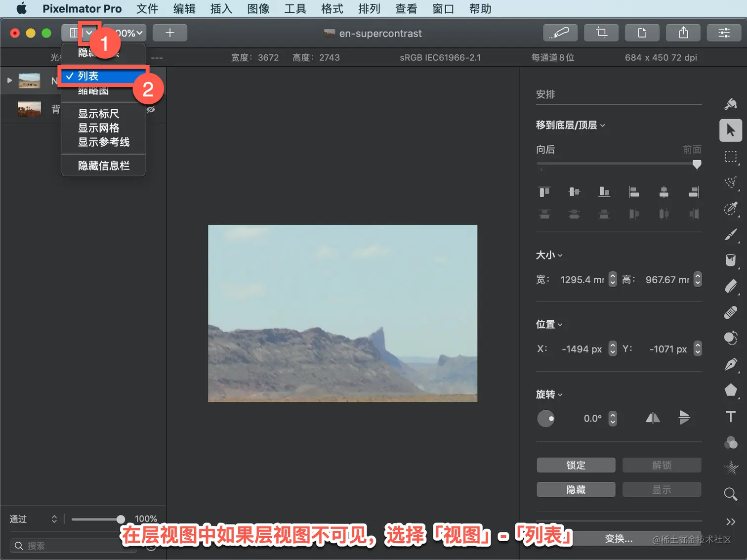Open the 通过 blend mode dropdown
This screenshot has height=560, width=747.
click(34, 519)
